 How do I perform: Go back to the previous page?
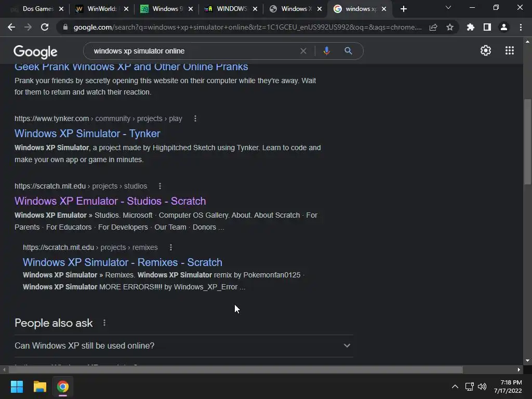tap(11, 27)
